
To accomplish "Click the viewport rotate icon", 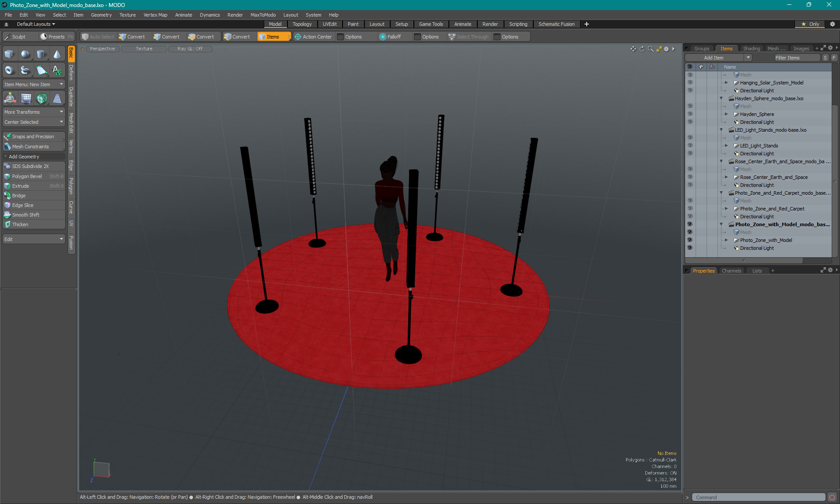I will point(642,49).
